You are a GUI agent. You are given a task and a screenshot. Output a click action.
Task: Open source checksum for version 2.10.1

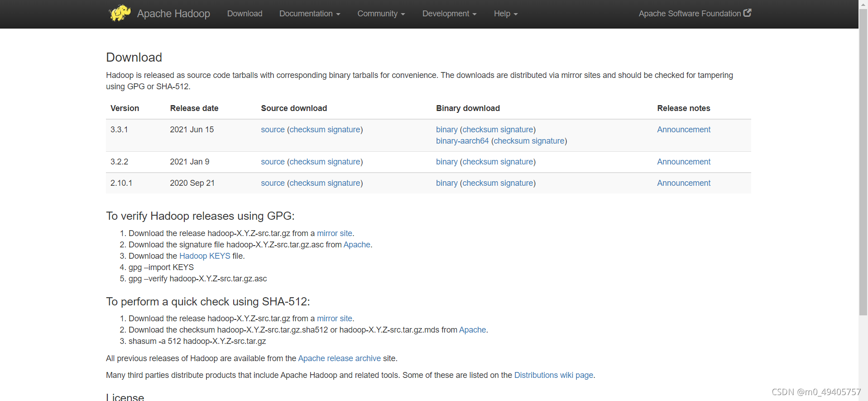point(307,183)
